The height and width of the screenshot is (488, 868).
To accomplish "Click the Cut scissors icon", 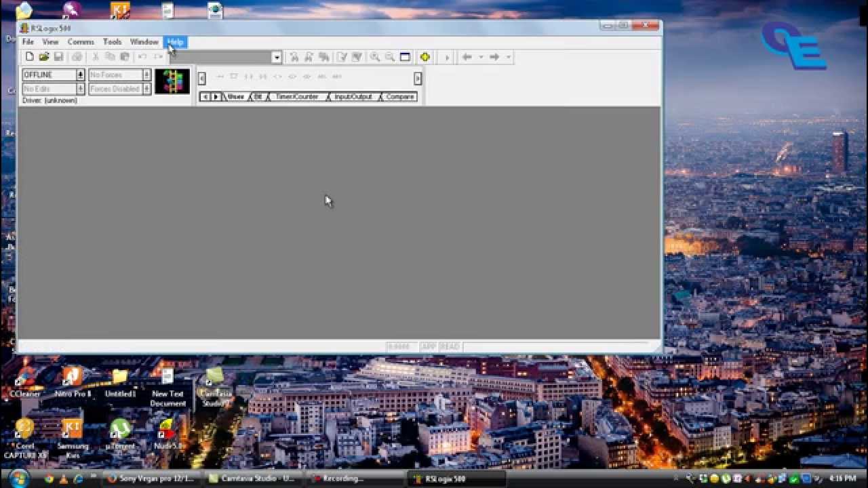I will pyautogui.click(x=96, y=57).
